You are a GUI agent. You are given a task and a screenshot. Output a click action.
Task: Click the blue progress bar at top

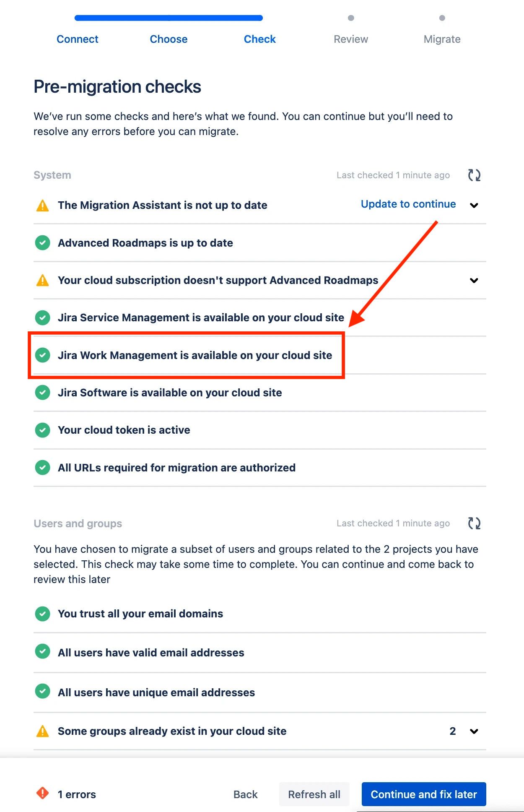pos(168,18)
